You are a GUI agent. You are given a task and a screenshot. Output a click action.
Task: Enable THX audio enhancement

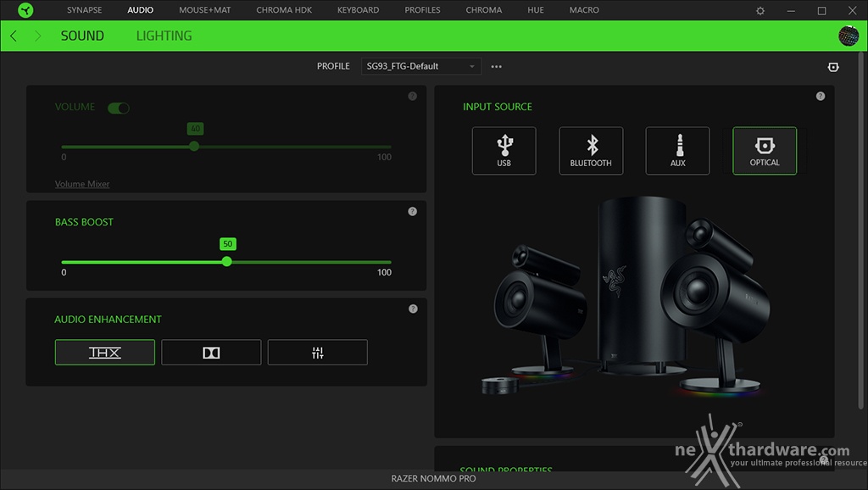pyautogui.click(x=104, y=352)
